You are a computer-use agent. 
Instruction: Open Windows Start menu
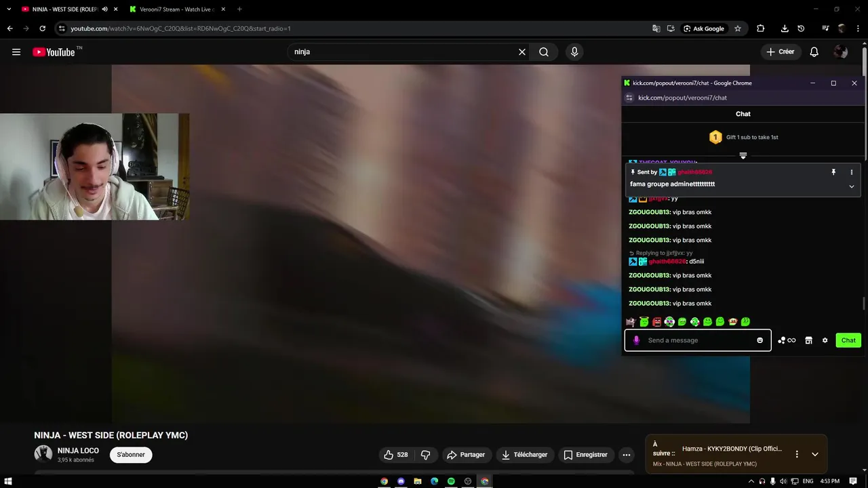pos(9,481)
